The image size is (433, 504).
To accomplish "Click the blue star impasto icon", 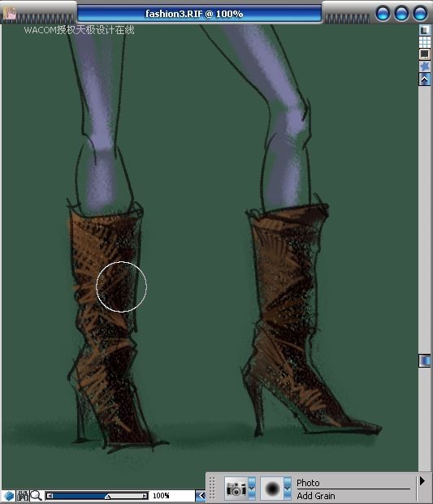I will pyautogui.click(x=425, y=67).
